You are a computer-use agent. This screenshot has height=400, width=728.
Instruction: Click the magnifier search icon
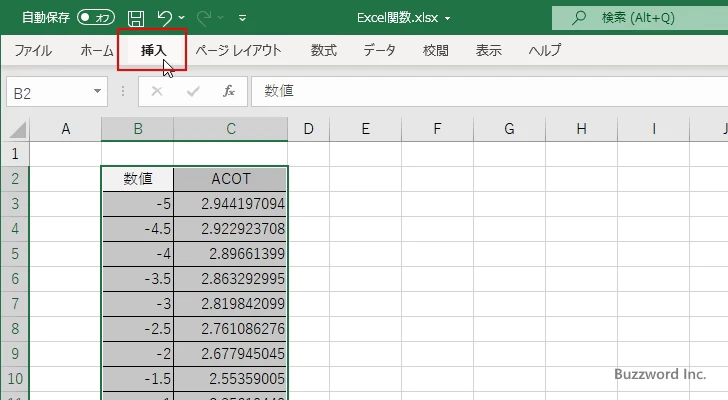point(578,18)
